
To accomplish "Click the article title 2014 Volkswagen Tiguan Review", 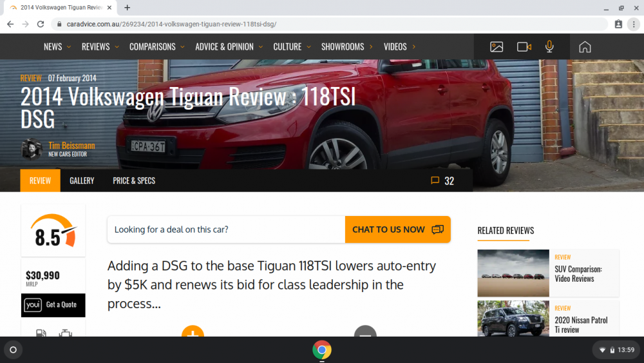I will pos(187,108).
